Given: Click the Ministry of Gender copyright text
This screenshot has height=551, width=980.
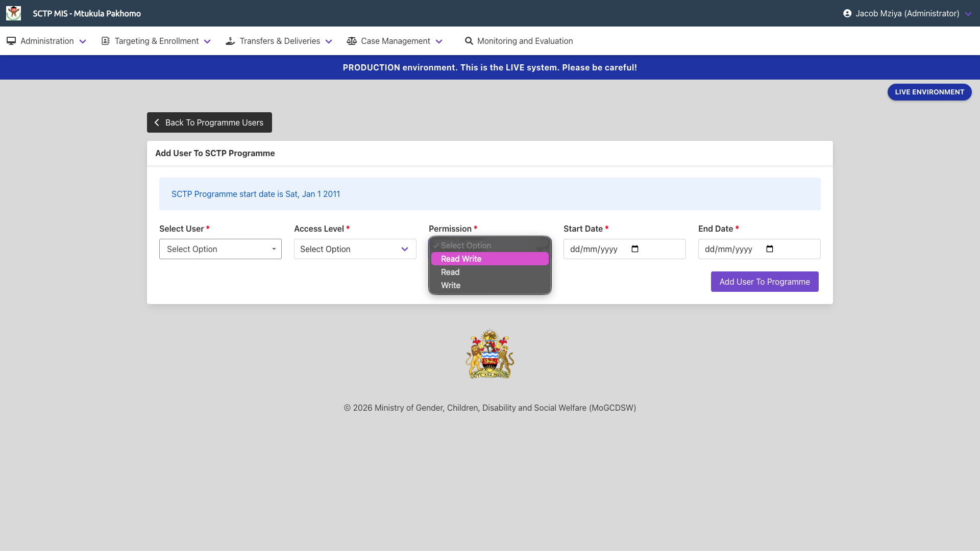Looking at the screenshot, I should 490,408.
